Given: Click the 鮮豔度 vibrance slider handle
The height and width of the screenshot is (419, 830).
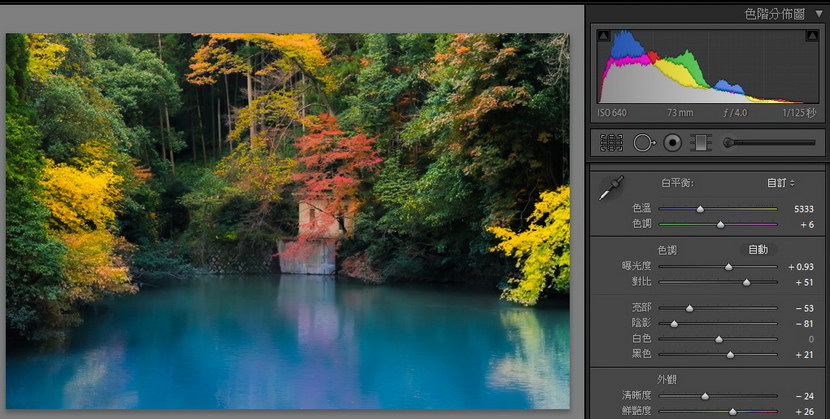Looking at the screenshot, I should click(x=733, y=412).
